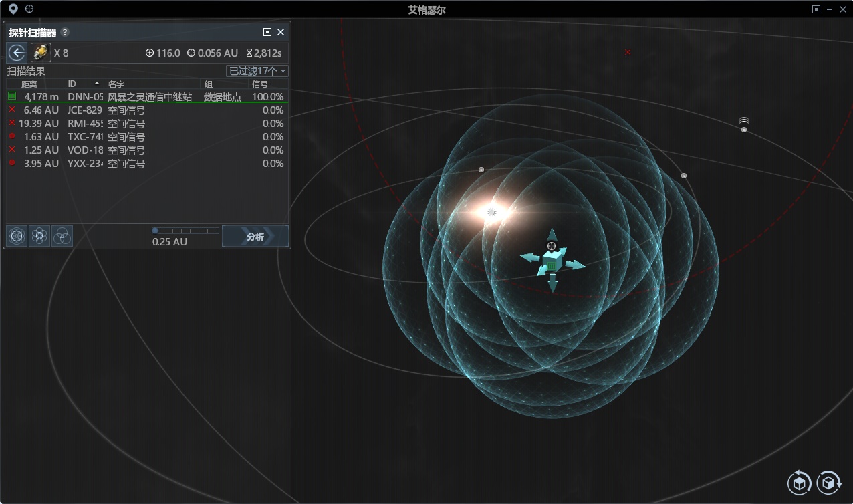Click the rotate-cube view icon at bottom right

[x=829, y=482]
